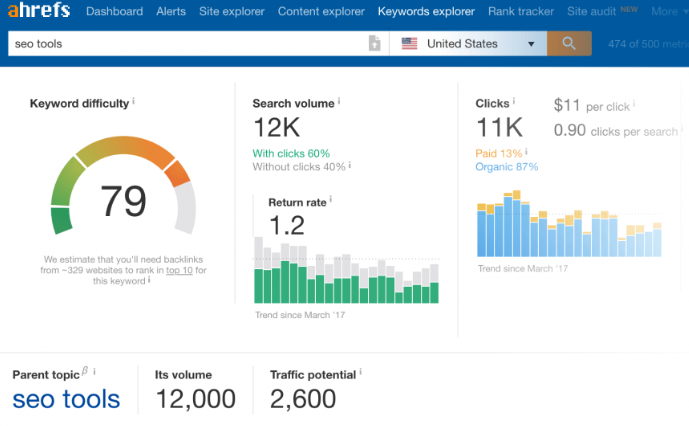This screenshot has height=426, width=689.
Task: Click the 'Traffic potential' label
Action: (x=313, y=375)
